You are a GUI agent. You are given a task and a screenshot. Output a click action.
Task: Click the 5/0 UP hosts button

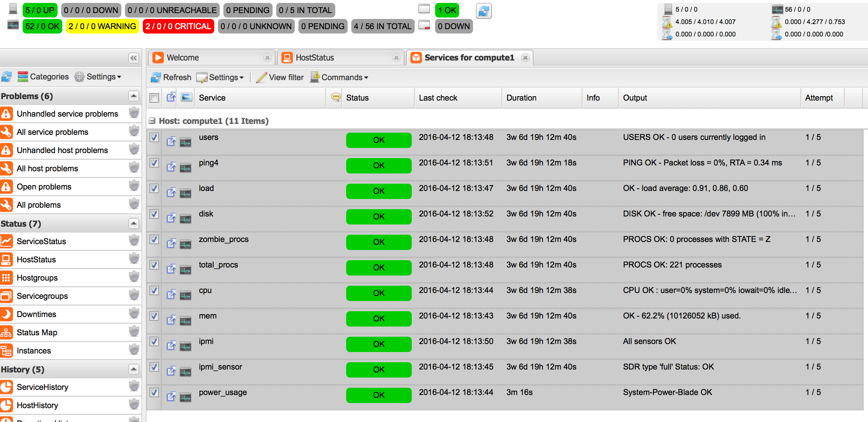(x=40, y=10)
